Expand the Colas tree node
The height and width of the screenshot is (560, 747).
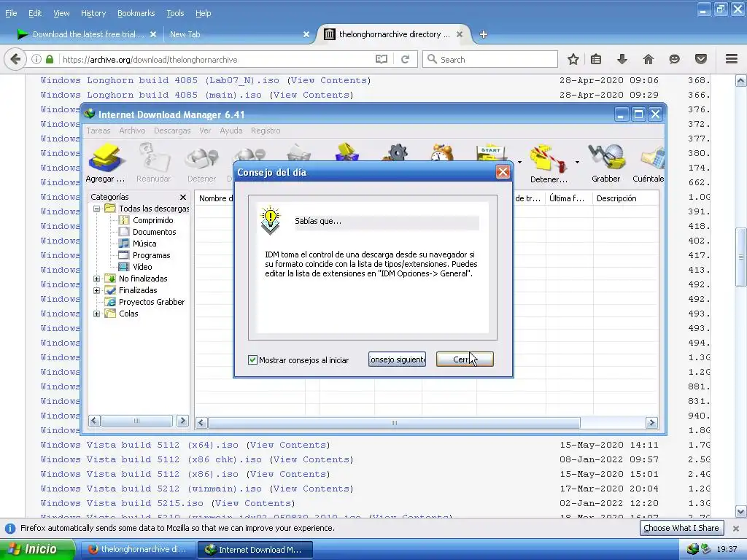click(x=97, y=314)
